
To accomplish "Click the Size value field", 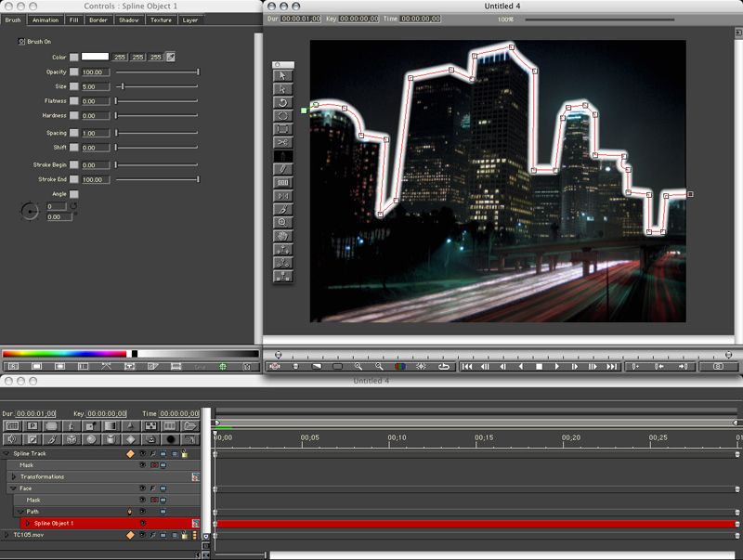I will (x=96, y=86).
